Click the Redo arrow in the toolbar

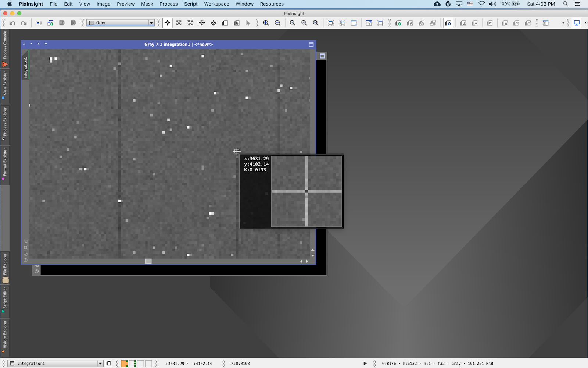coord(24,23)
